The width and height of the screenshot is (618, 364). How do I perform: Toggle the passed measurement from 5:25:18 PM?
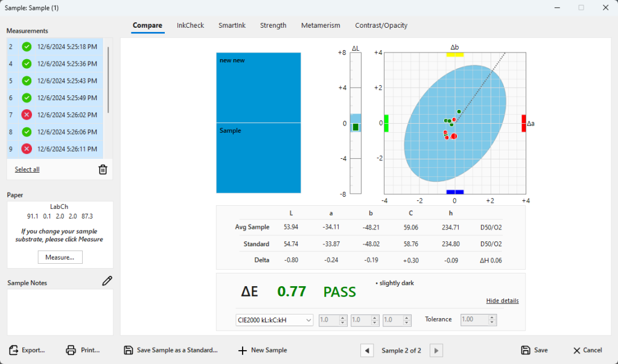click(x=57, y=46)
